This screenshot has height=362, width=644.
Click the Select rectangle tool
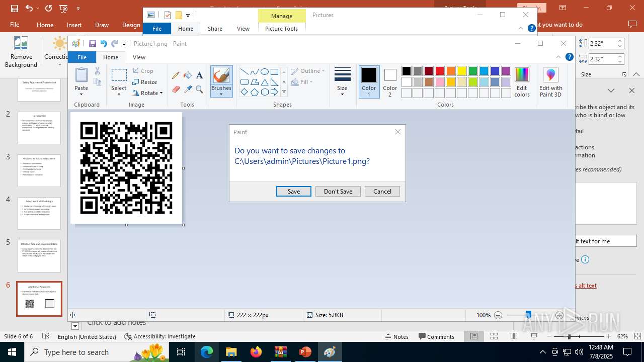[x=119, y=75]
